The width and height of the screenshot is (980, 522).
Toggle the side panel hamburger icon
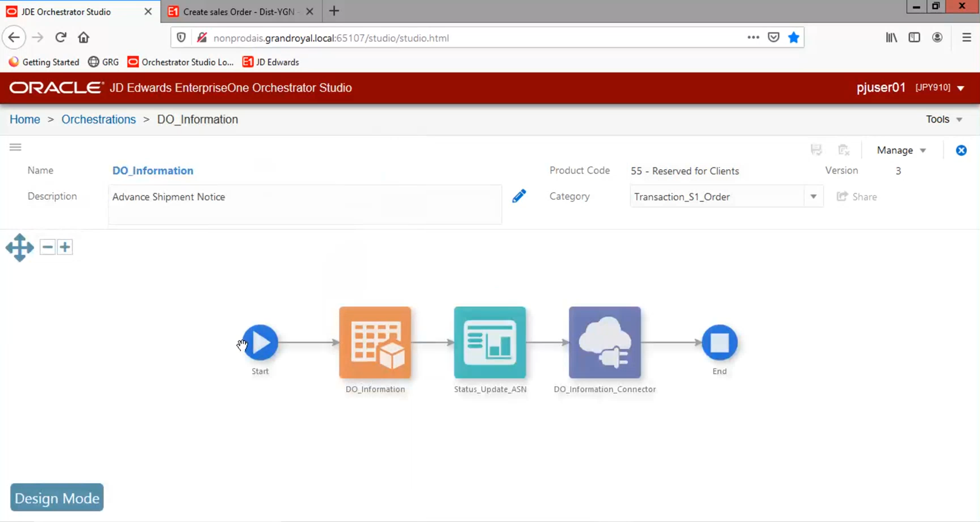click(x=15, y=147)
